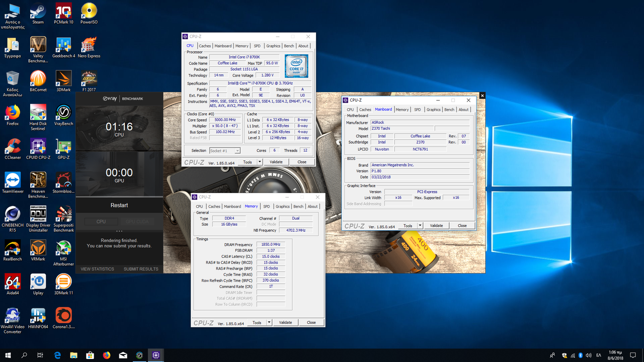The image size is (644, 362).
Task: Select the CINEBENCH R15 shortcut
Action: coord(13,218)
